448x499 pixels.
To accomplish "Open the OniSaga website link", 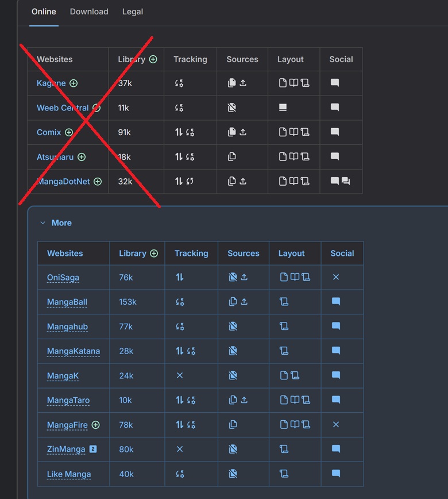I will click(63, 278).
